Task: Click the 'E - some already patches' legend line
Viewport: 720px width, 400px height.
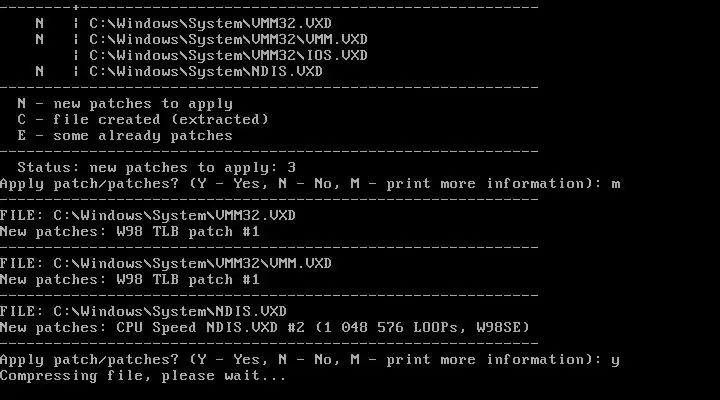Action: point(125,135)
